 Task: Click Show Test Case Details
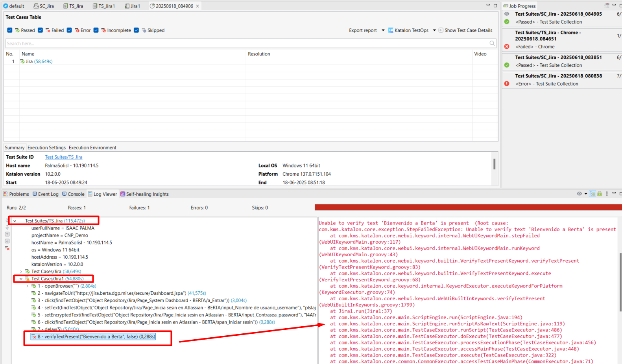pos(465,30)
